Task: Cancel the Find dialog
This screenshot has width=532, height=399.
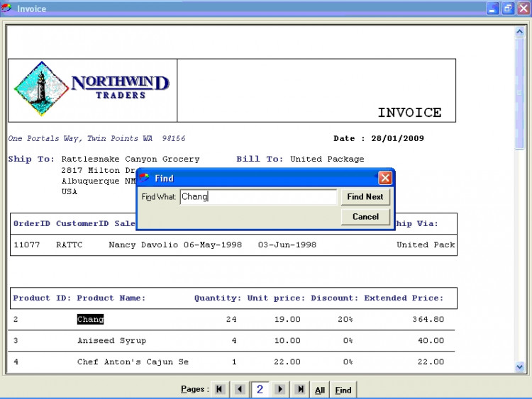Action: [x=365, y=216]
